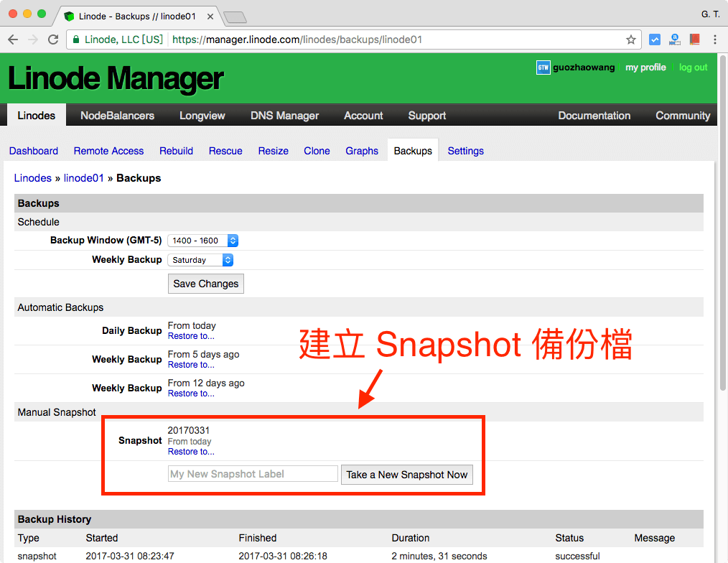Click the red book extension icon
Viewport: 728px width, 563px height.
point(694,39)
